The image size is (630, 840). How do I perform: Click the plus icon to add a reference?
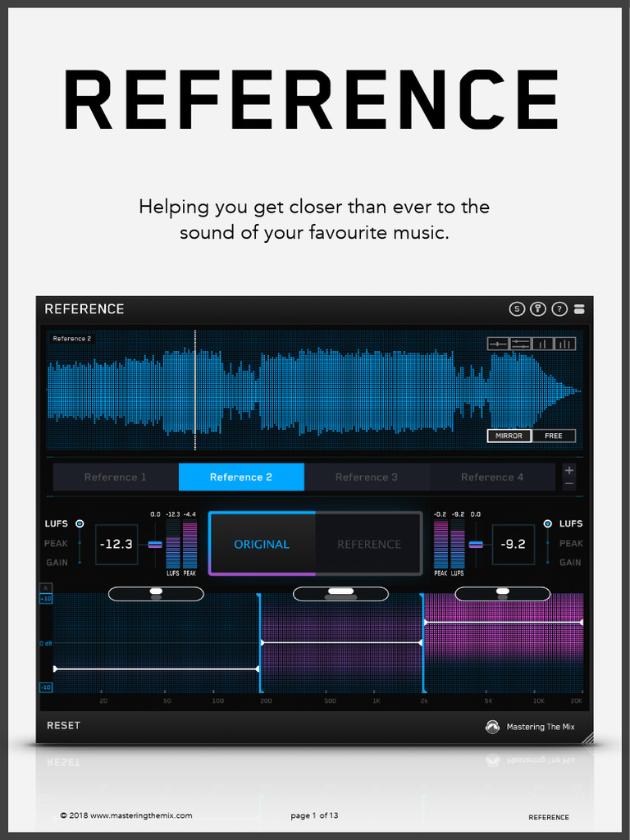click(569, 470)
